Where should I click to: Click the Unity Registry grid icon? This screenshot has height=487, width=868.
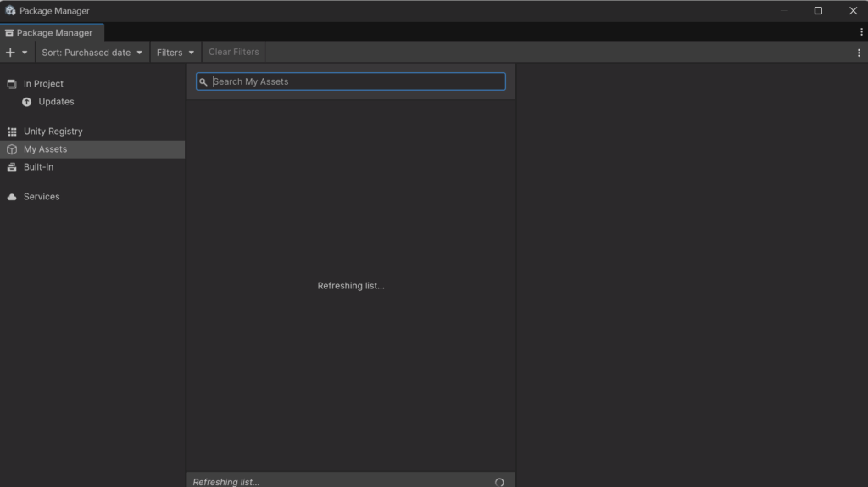click(x=12, y=132)
